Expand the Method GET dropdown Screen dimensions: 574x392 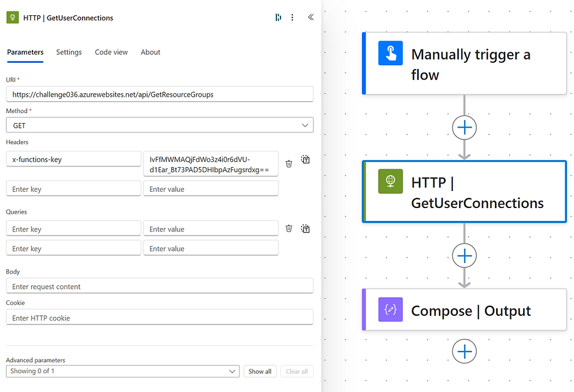[x=159, y=125]
